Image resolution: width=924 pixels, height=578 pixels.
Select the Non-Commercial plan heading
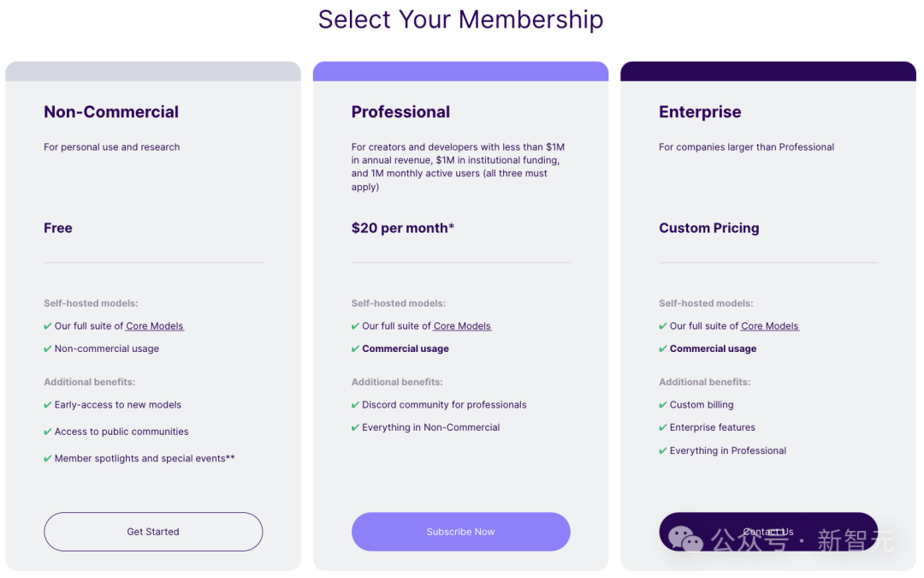point(111,112)
